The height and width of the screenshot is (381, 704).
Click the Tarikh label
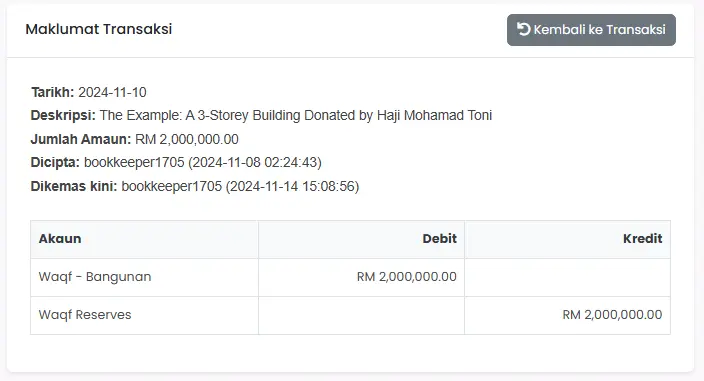point(53,92)
